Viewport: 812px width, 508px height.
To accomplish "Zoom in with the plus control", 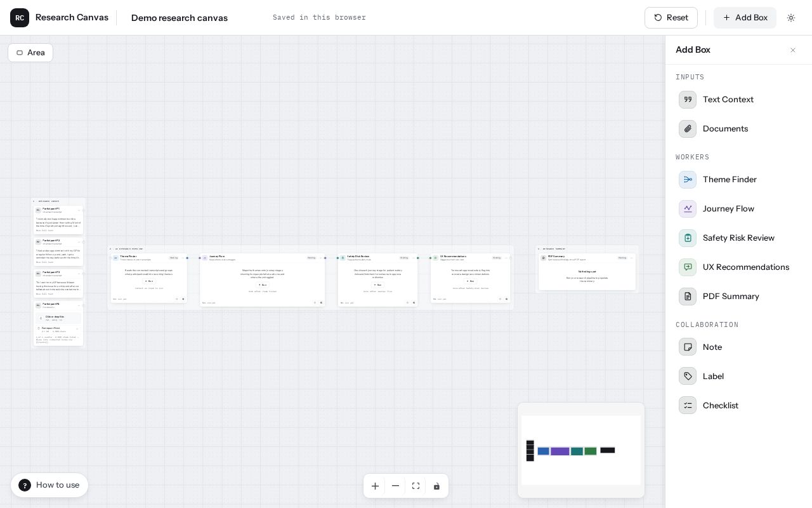I will [x=375, y=486].
